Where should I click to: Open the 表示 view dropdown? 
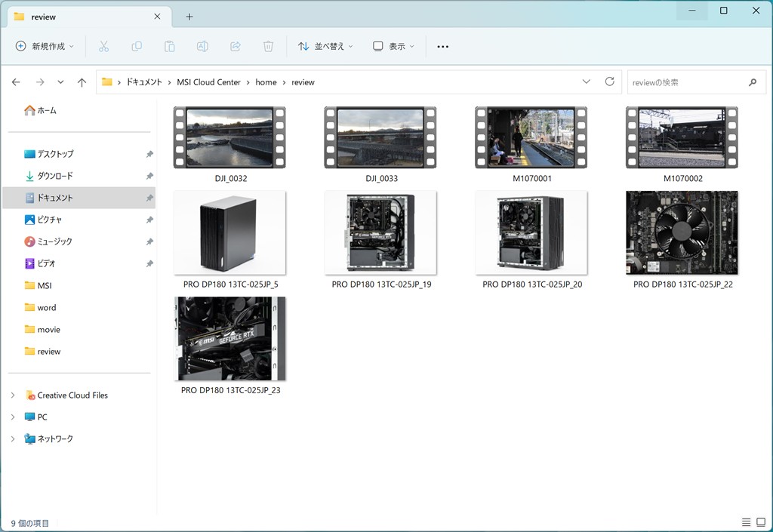[393, 46]
